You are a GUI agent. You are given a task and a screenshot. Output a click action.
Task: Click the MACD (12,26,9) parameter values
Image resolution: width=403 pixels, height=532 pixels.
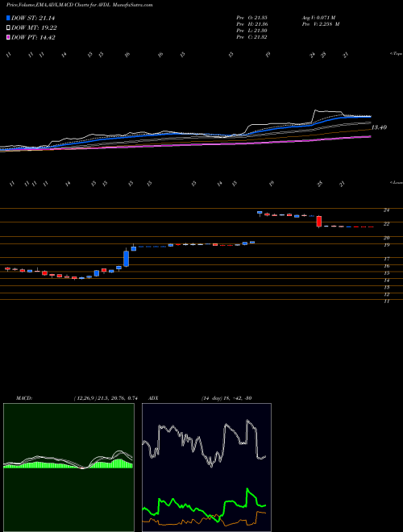point(105,398)
